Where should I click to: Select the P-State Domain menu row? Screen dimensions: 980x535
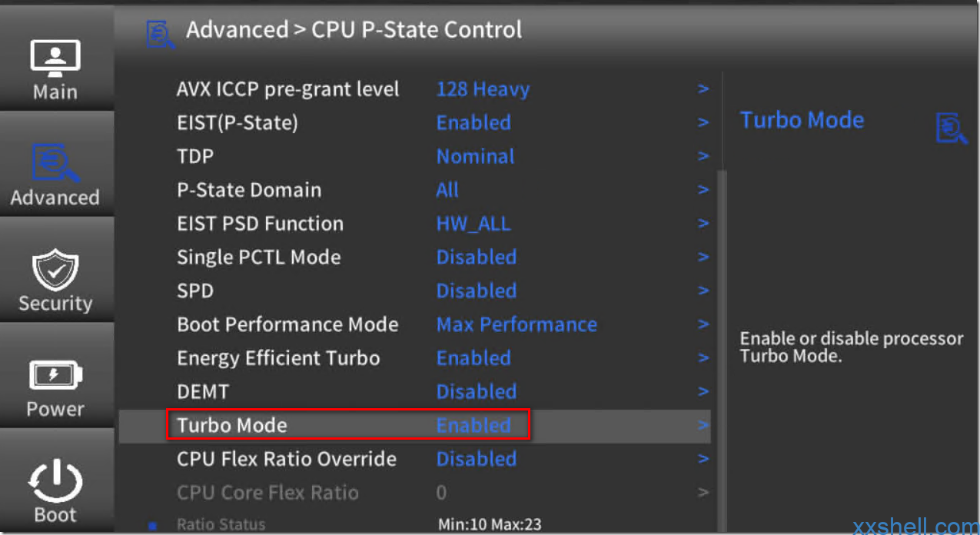pos(415,190)
